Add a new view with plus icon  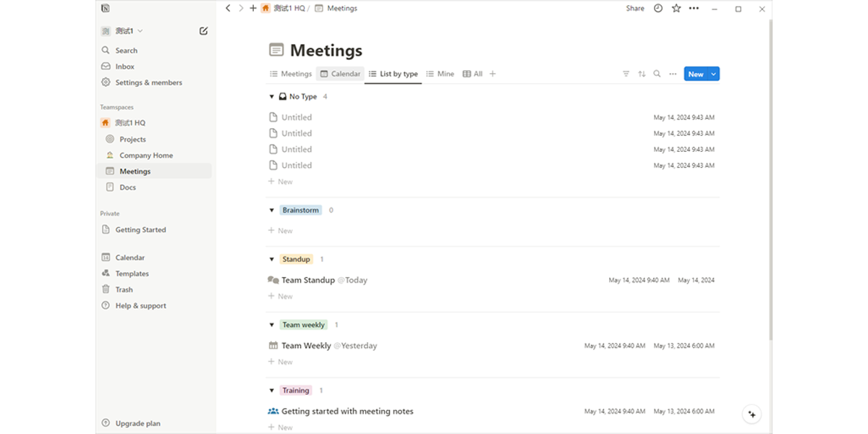(x=493, y=74)
